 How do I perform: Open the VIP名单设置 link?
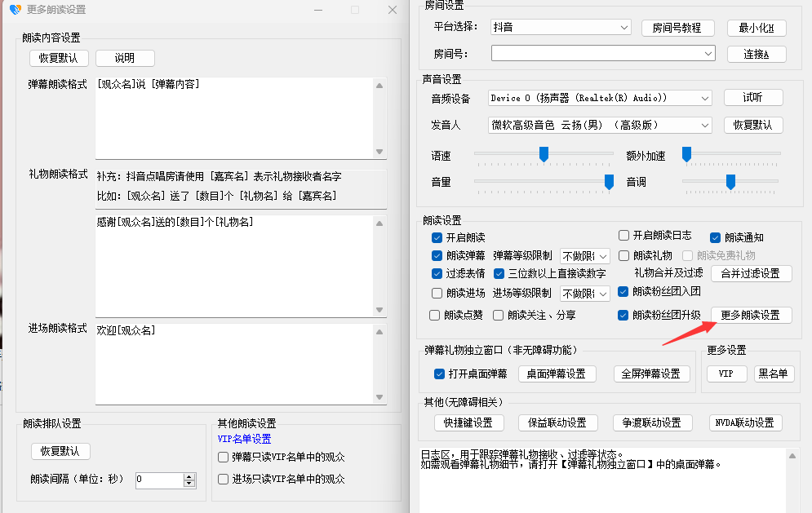pyautogui.click(x=245, y=439)
